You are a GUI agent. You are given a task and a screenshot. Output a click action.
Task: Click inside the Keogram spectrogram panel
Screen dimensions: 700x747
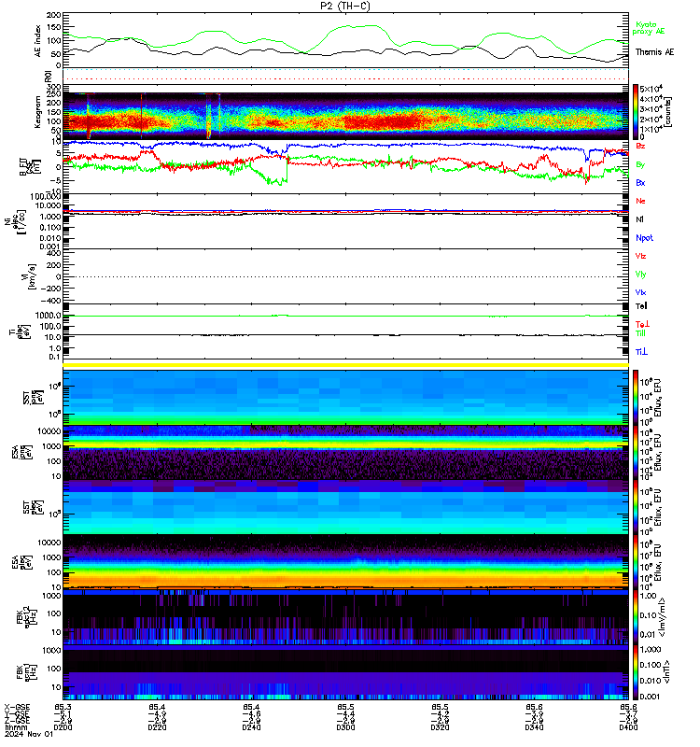click(x=345, y=112)
